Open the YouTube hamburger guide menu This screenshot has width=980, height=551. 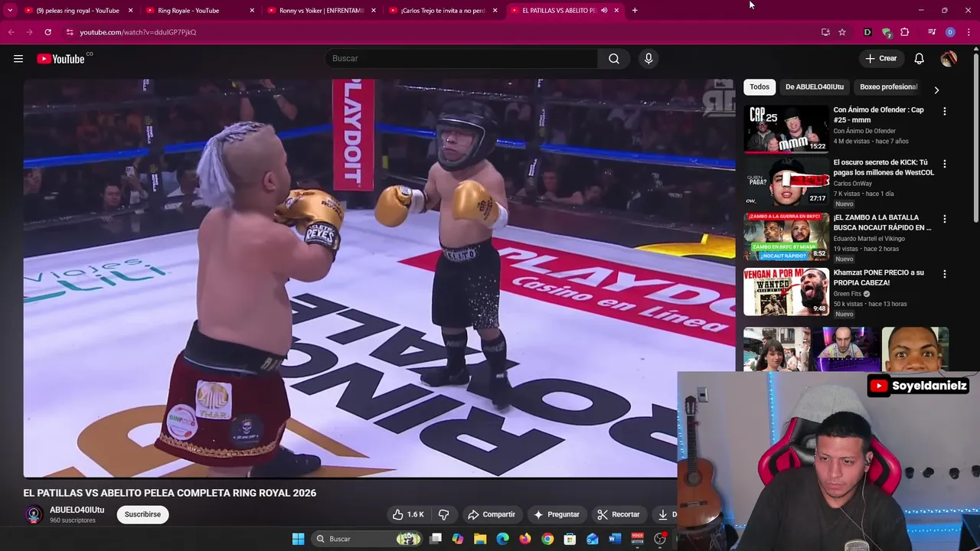[x=18, y=58]
